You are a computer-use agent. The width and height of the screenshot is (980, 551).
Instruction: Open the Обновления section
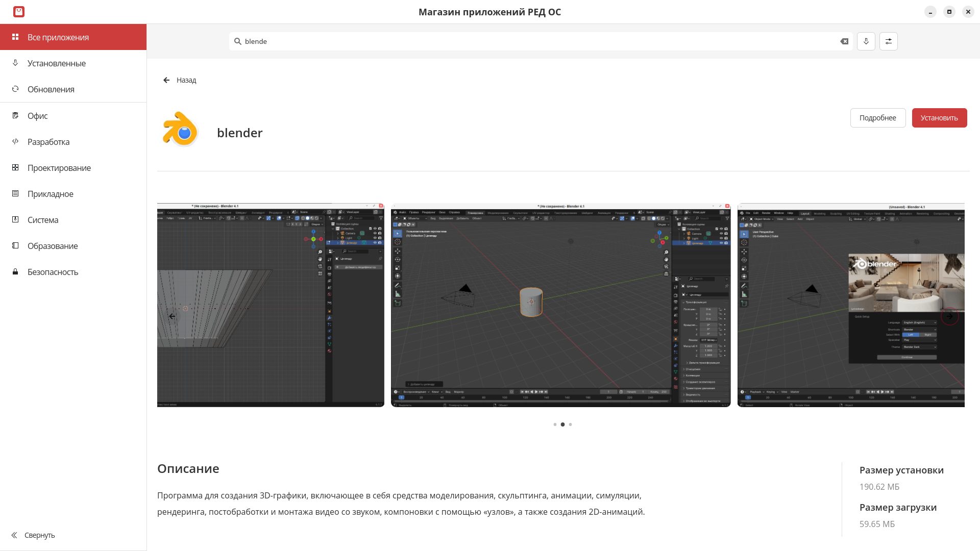pyautogui.click(x=51, y=89)
